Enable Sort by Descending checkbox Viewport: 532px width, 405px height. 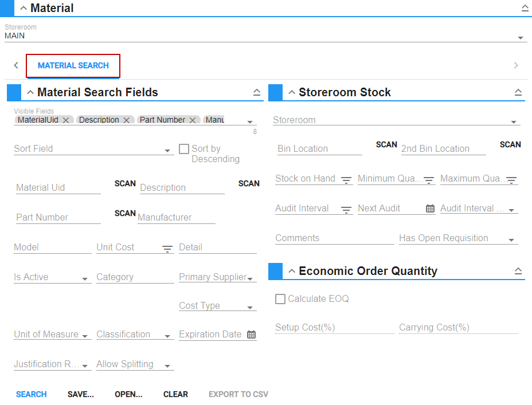click(184, 149)
